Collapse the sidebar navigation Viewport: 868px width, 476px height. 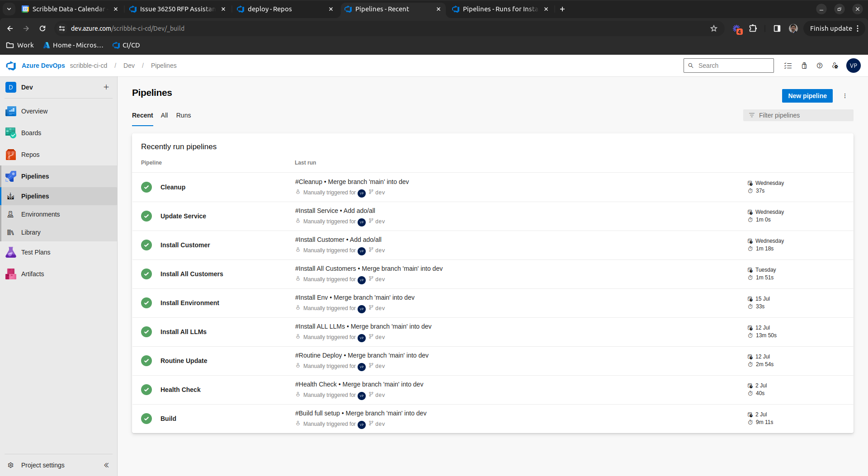[106, 465]
